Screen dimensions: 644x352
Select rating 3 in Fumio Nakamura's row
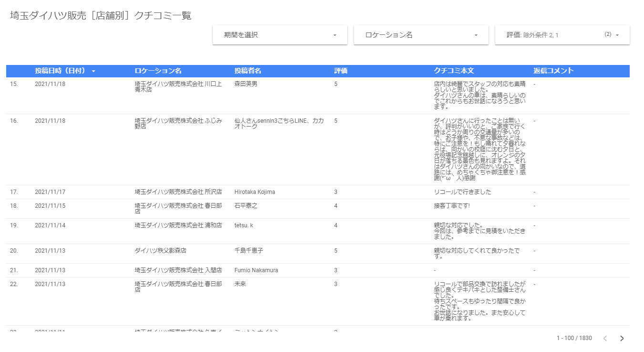click(336, 270)
